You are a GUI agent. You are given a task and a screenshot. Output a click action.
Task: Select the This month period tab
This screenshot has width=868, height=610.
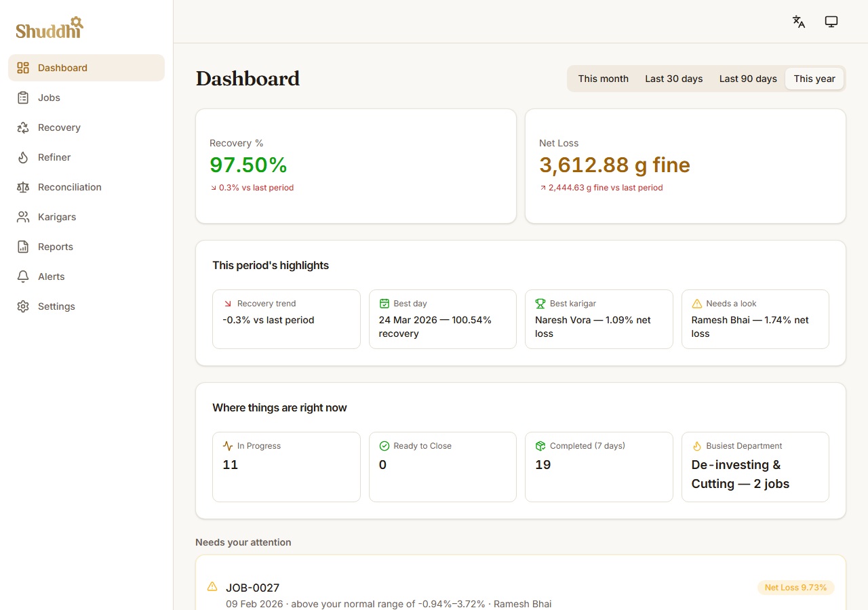click(604, 79)
